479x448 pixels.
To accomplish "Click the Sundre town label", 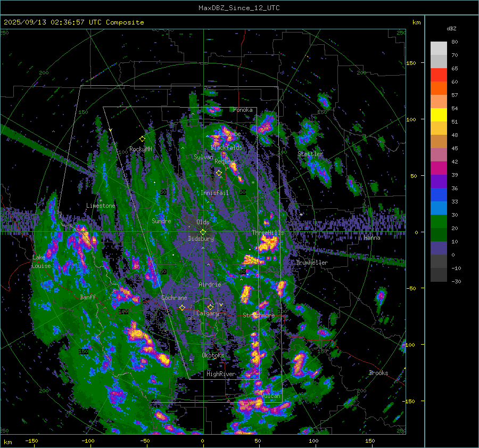I will coord(161,221).
